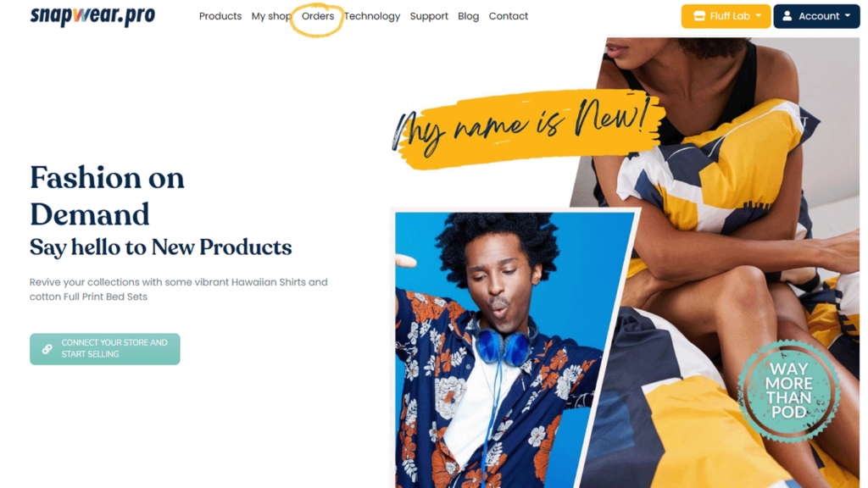Click the Hawaiian shirt man photo

point(498,350)
